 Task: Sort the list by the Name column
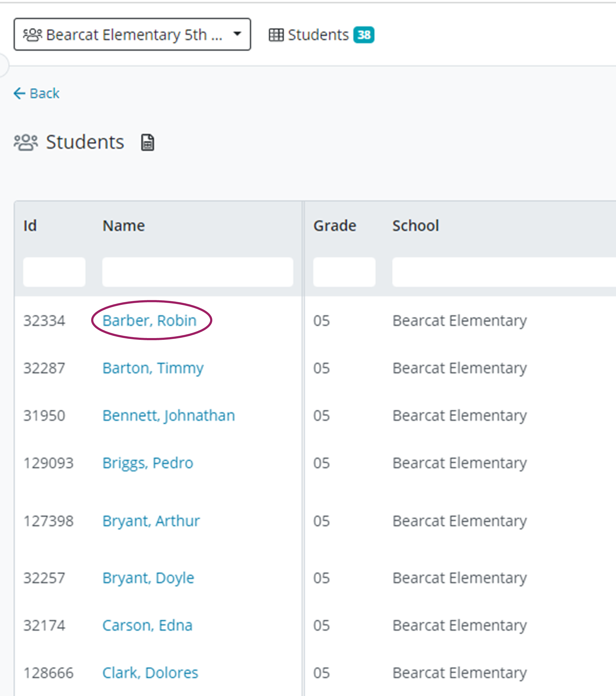123,225
